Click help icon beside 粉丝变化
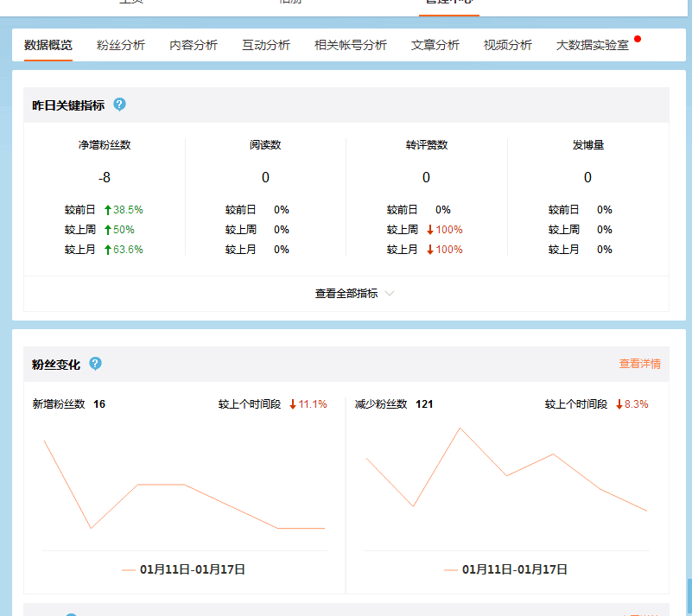The image size is (692, 616). tap(96, 364)
